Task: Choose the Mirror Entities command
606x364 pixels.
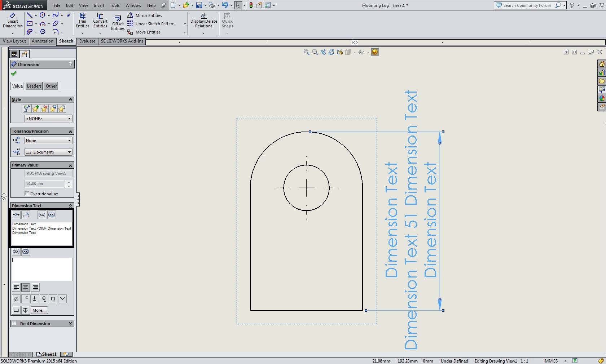Action: coord(145,15)
